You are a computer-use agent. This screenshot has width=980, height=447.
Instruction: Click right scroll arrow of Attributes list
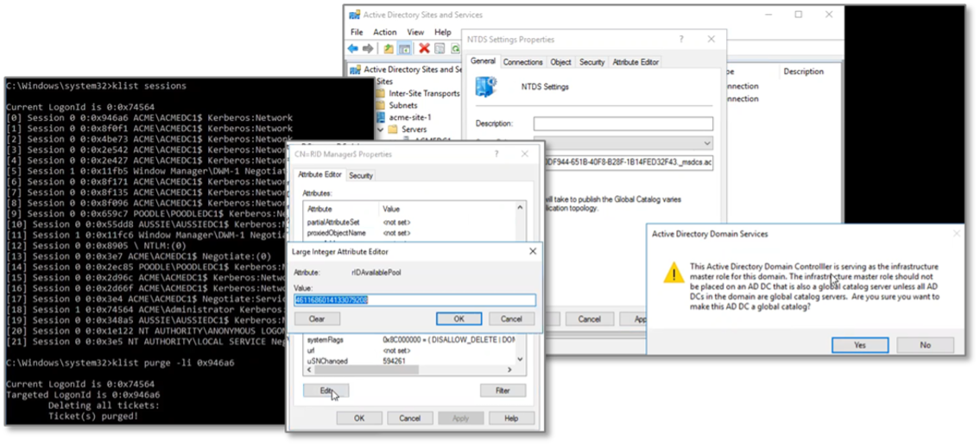(509, 369)
